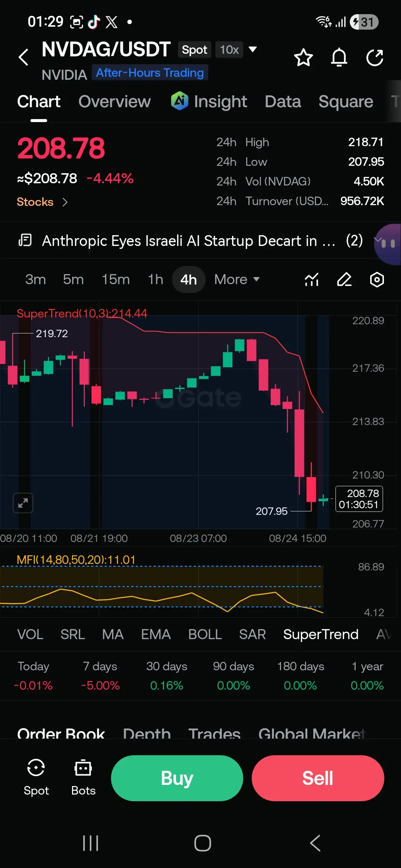This screenshot has height=868, width=401.
Task: Tap the 7 days -5.00% performance
Action: (100, 675)
